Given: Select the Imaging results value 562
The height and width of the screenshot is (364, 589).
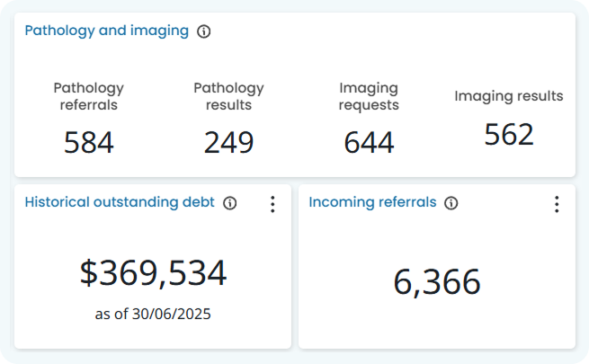Looking at the screenshot, I should (509, 134).
